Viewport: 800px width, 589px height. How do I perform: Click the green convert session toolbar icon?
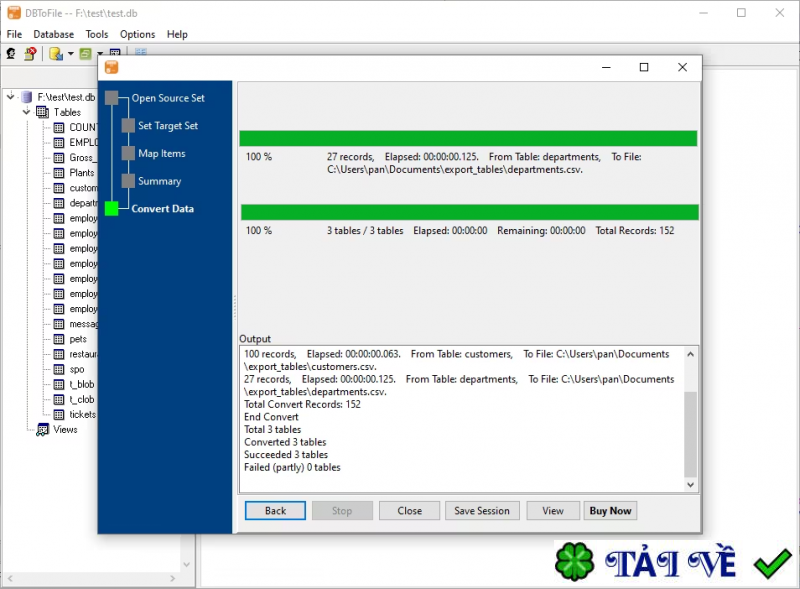coord(85,52)
